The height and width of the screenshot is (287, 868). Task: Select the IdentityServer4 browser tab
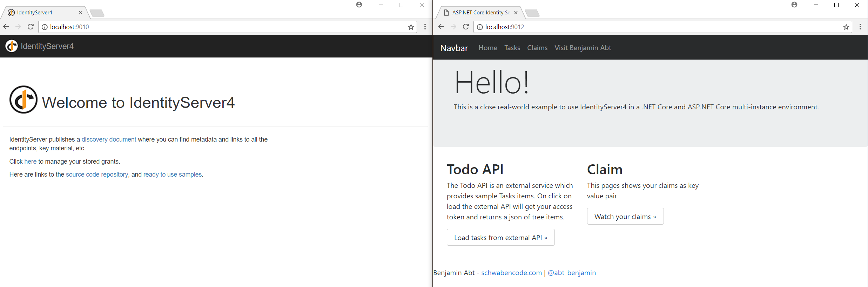(45, 13)
